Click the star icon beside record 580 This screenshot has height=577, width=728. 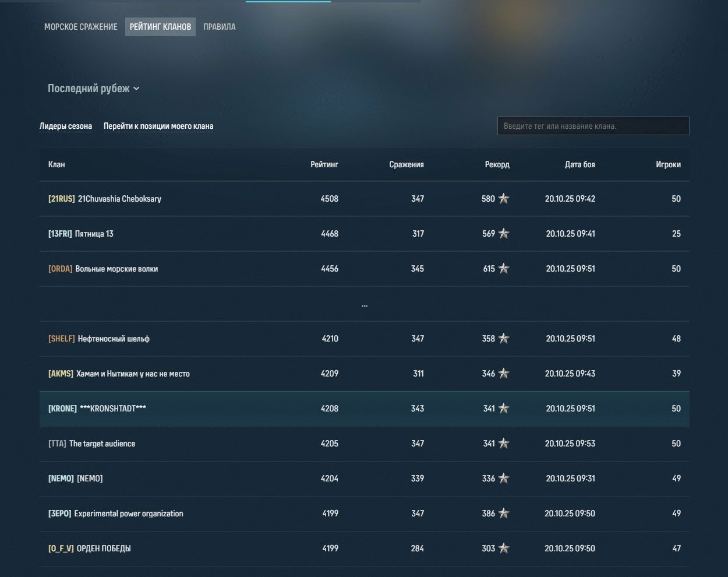point(504,199)
